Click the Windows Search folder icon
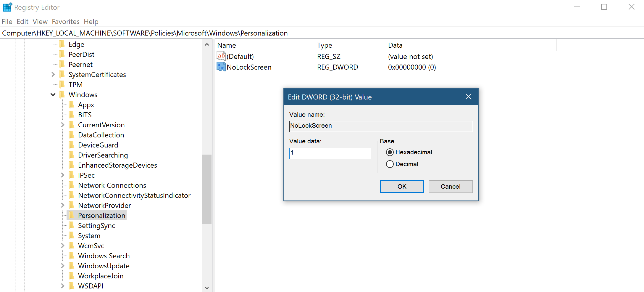This screenshot has width=644, height=292. point(72,256)
